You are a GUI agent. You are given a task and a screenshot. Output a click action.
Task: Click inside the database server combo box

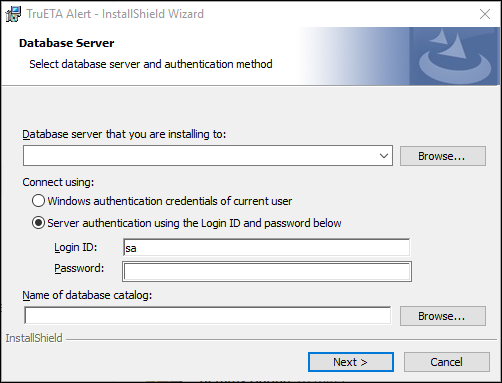pyautogui.click(x=208, y=156)
